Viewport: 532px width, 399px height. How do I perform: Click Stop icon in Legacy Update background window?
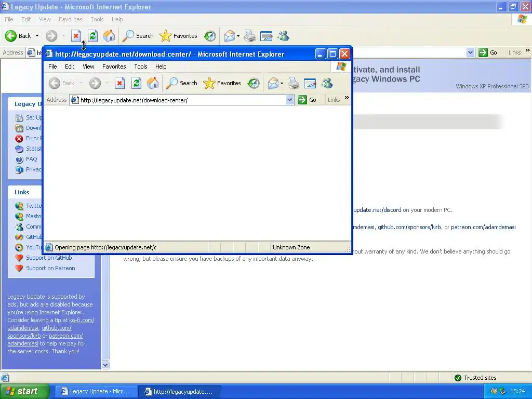76,36
